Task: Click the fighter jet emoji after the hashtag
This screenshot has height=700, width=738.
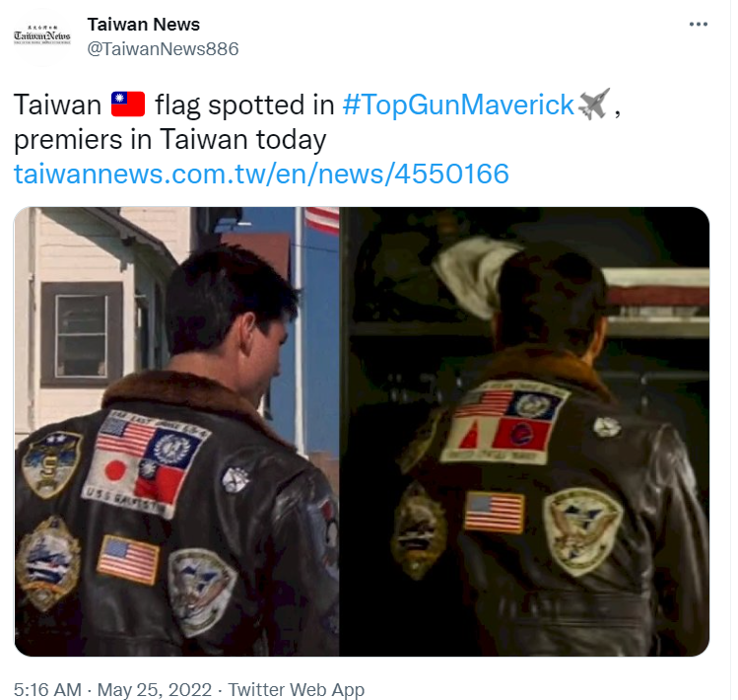Action: (x=594, y=104)
